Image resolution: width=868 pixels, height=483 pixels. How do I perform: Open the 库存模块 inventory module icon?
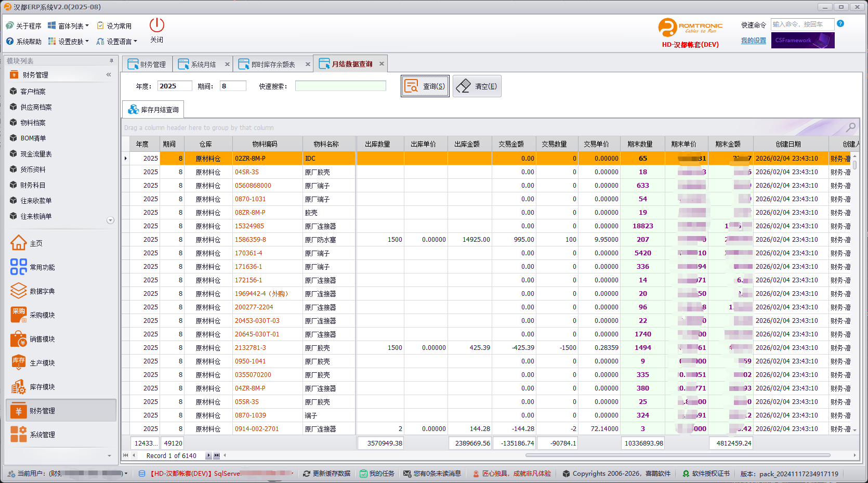tap(19, 387)
